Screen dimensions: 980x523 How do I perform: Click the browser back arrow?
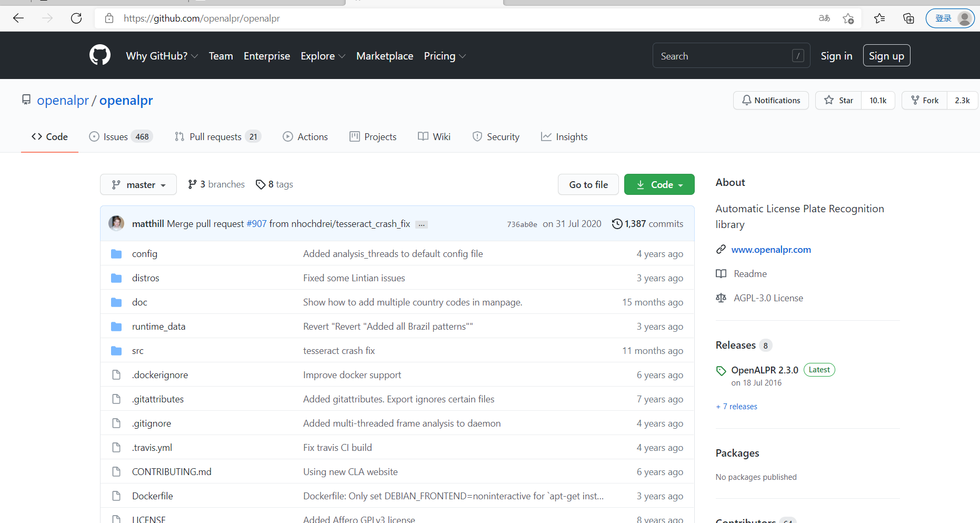pos(18,18)
